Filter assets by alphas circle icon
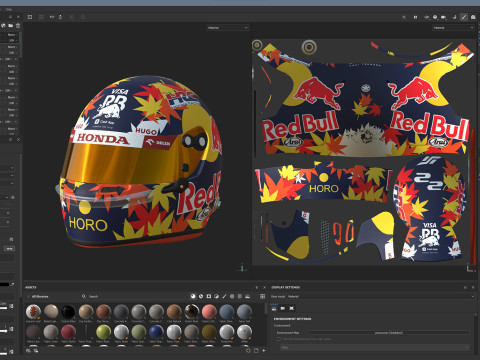 coord(232,296)
